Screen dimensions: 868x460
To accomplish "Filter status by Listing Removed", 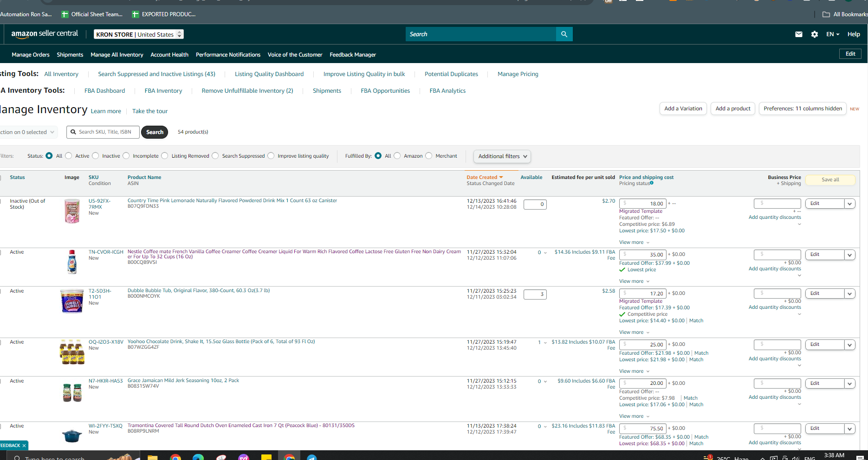I will (x=165, y=156).
